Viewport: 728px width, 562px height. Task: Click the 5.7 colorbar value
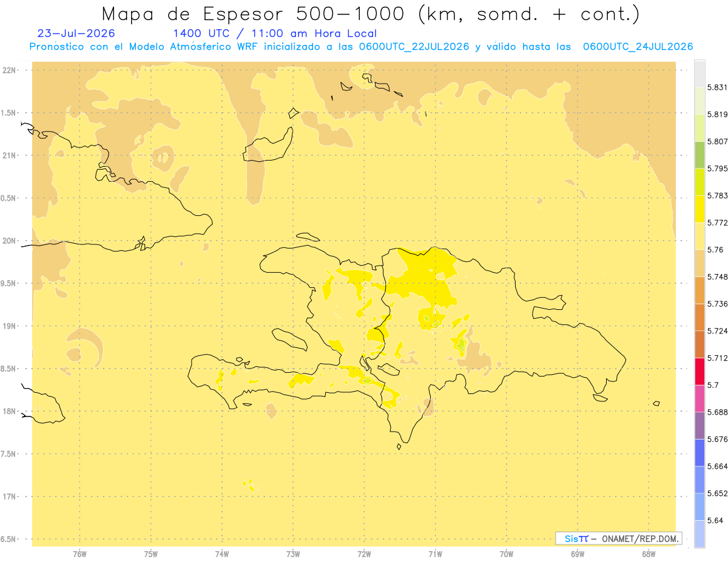tap(713, 385)
